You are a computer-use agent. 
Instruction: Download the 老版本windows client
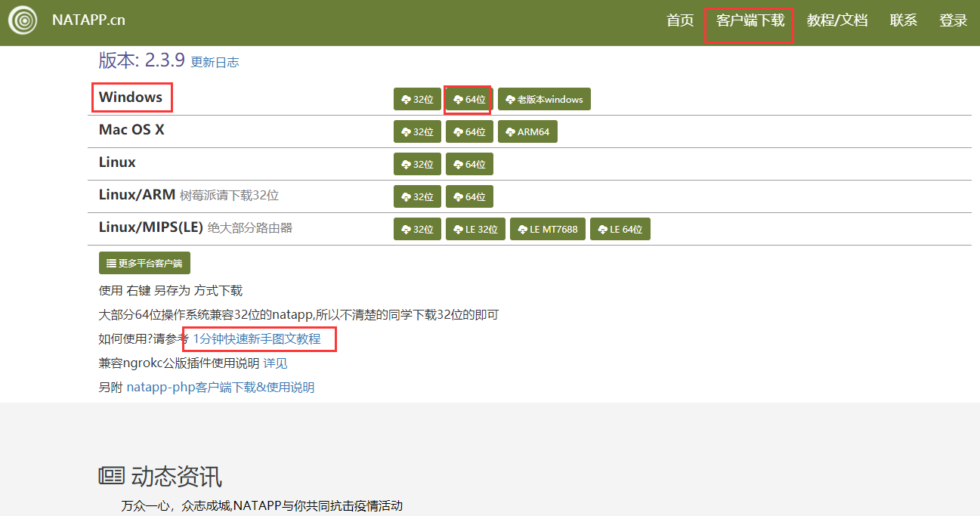click(544, 99)
